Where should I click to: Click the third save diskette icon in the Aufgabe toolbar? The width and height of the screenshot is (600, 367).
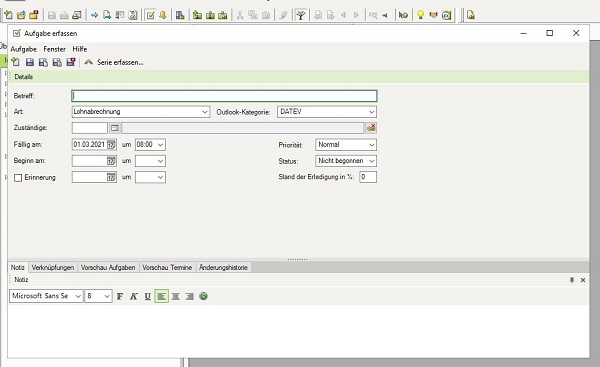point(57,62)
